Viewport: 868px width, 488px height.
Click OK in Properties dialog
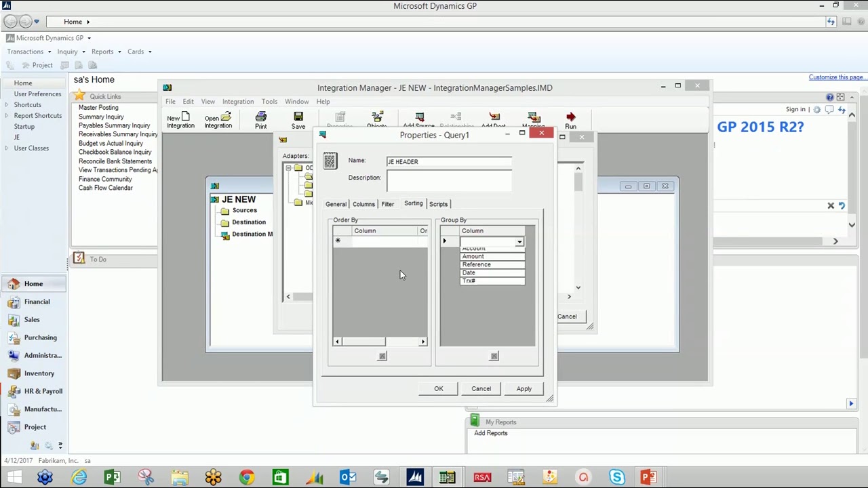(439, 389)
